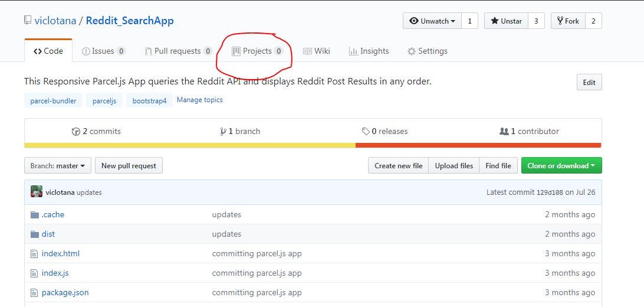The width and height of the screenshot is (644, 307).
Task: Open the commit message beside package.json
Action: tap(257, 293)
